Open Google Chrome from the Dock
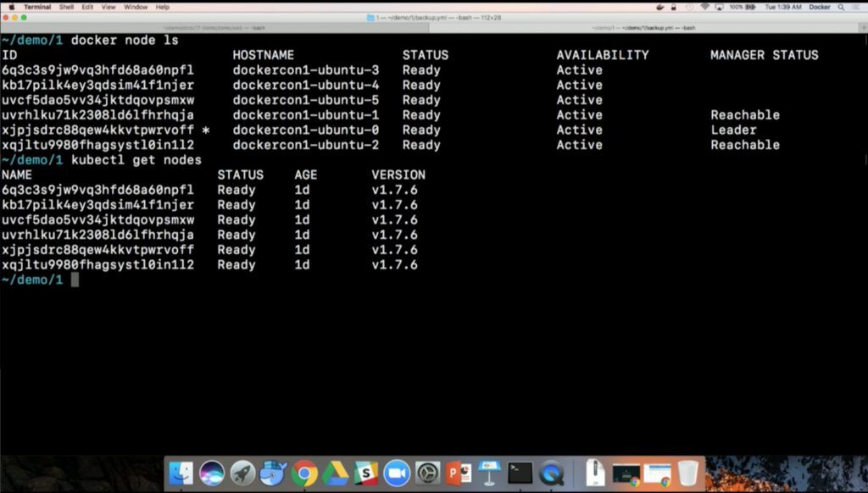 (304, 473)
